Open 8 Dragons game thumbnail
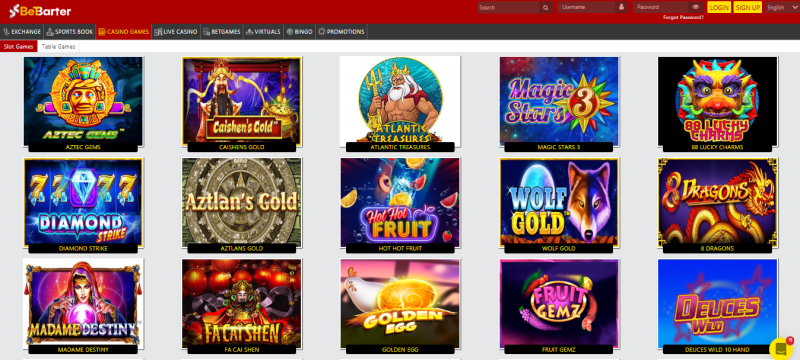This screenshot has height=360, width=800. point(717,201)
